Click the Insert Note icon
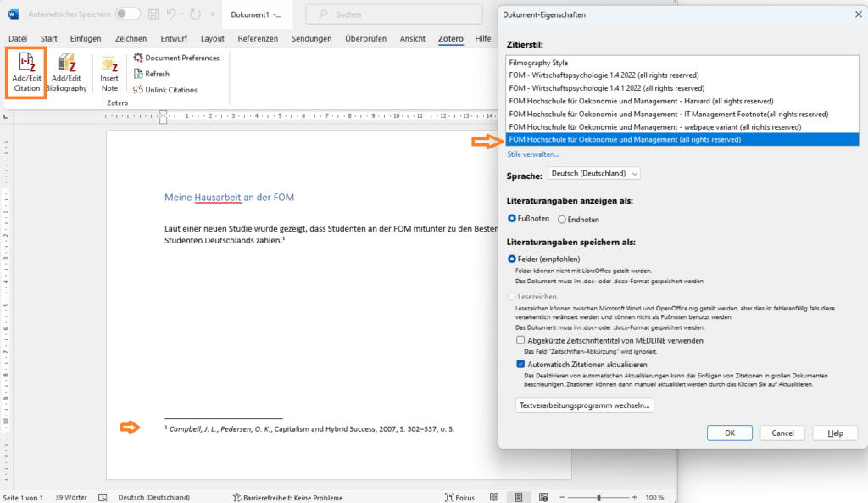Image resolution: width=868 pixels, height=503 pixels. point(108,74)
